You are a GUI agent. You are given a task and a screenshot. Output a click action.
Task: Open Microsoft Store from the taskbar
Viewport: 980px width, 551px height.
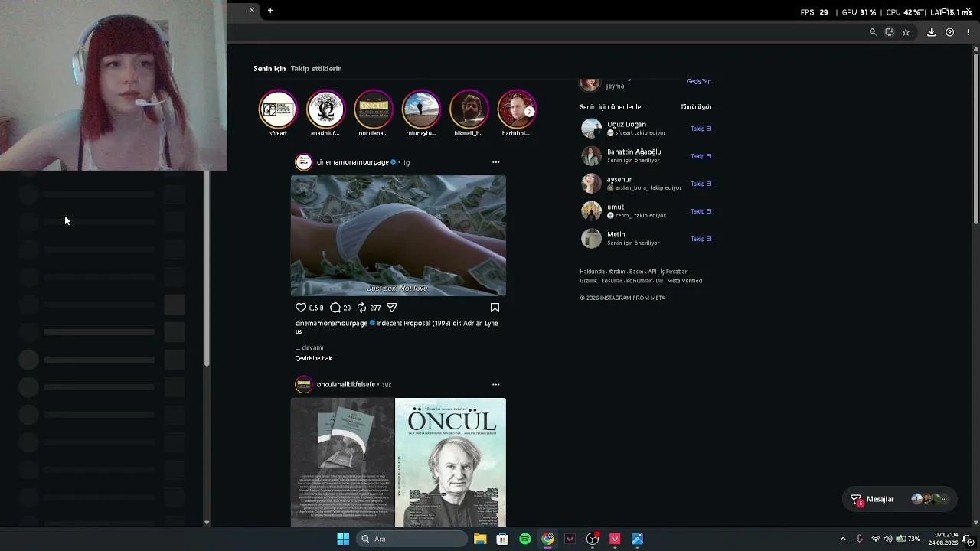click(502, 539)
